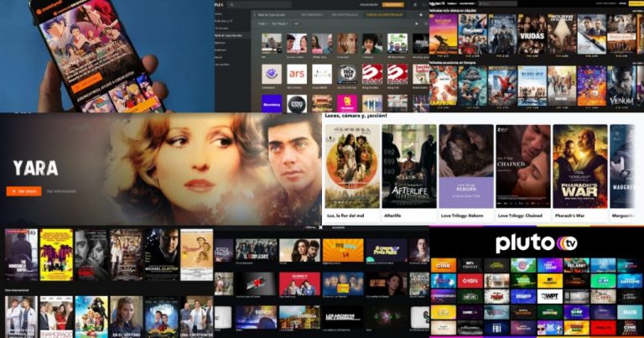Open the 'Love Trilogy: Chained' film card
Image resolution: width=644 pixels, height=338 pixels.
coord(523,174)
